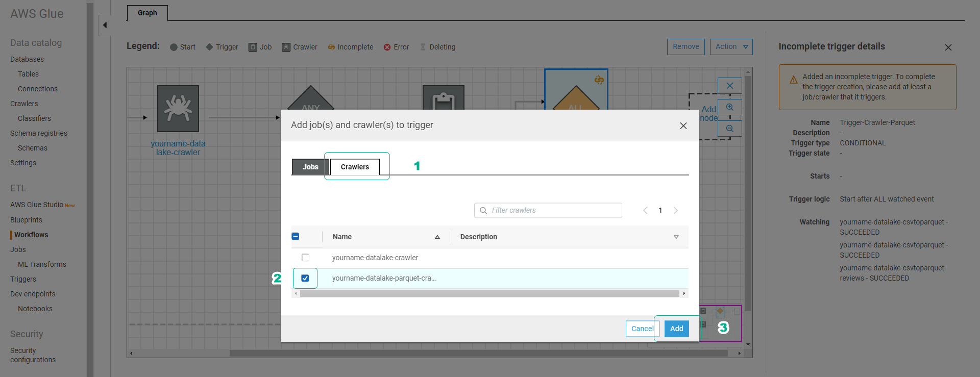The height and width of the screenshot is (377, 980).
Task: Switch to the Jobs tab
Action: pos(310,167)
